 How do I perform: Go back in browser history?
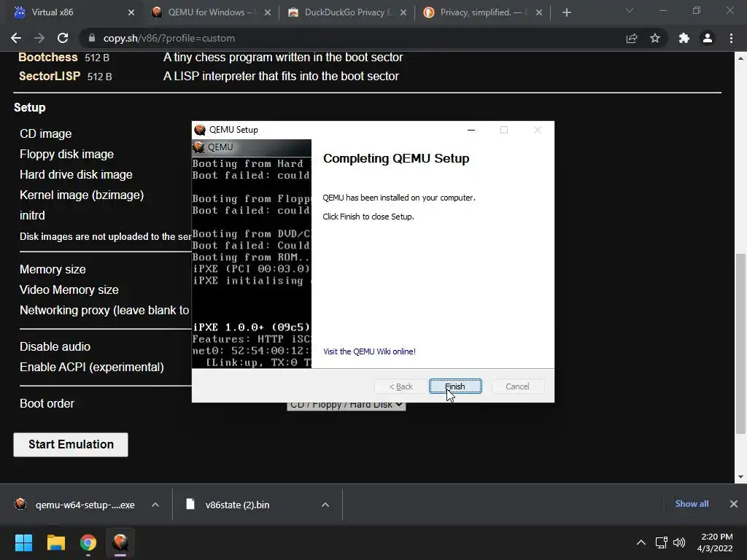click(x=16, y=38)
